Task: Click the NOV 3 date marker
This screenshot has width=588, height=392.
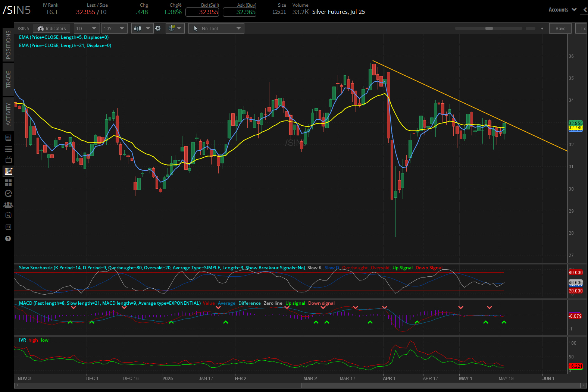Action: coord(24,379)
